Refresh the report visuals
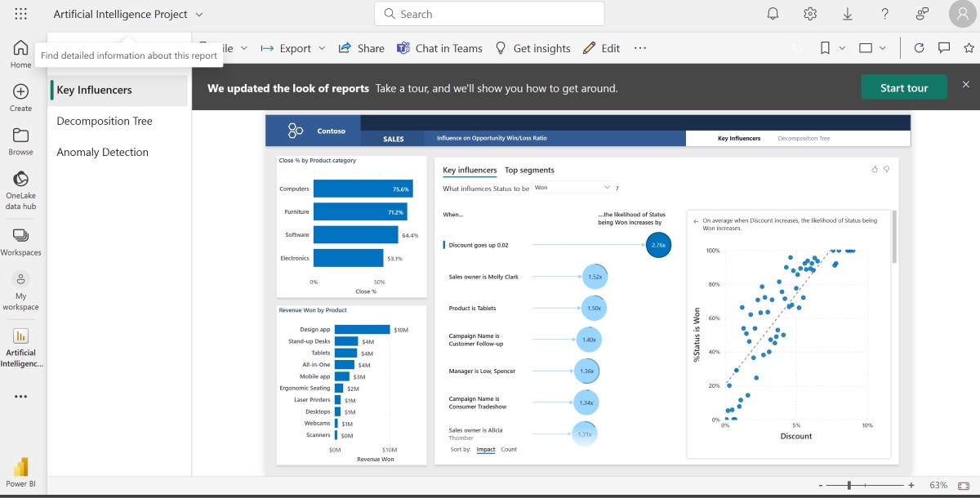This screenshot has height=498, width=980. pos(920,48)
